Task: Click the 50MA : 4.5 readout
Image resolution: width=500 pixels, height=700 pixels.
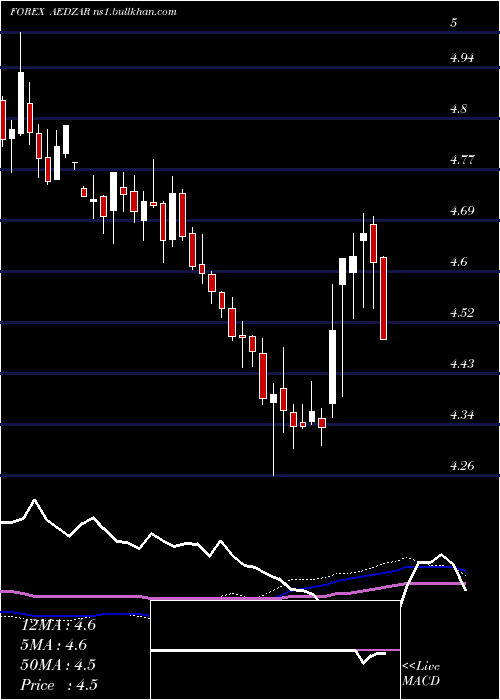Action: (x=59, y=665)
